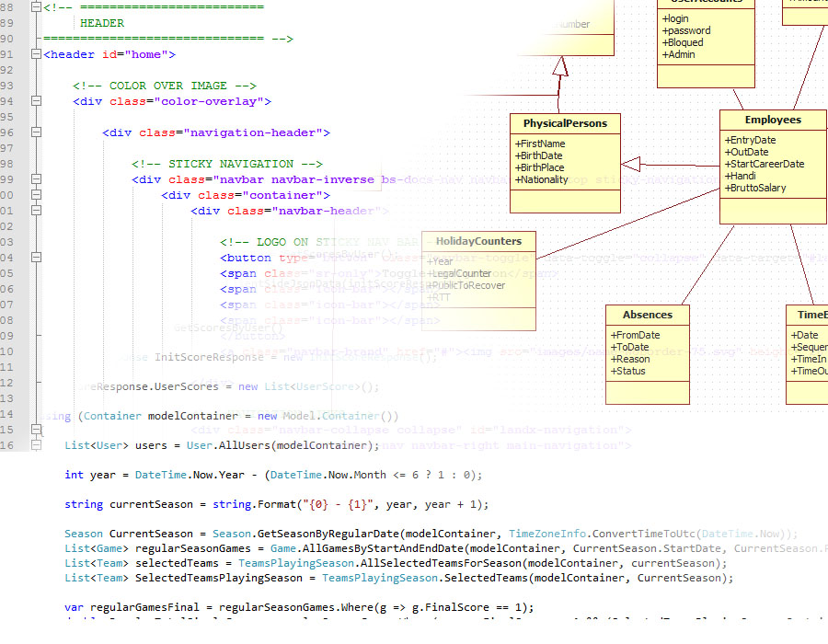This screenshot has width=828, height=644.
Task: Select the HolidayCounters class box title
Action: click(x=478, y=241)
